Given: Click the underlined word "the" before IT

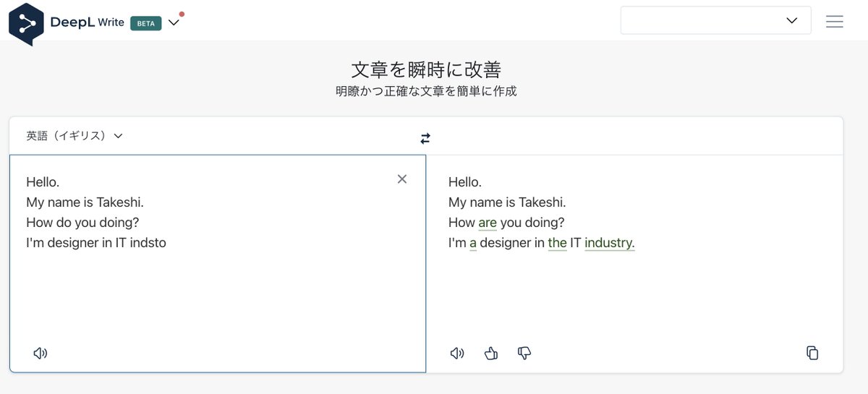Looking at the screenshot, I should pyautogui.click(x=557, y=243).
